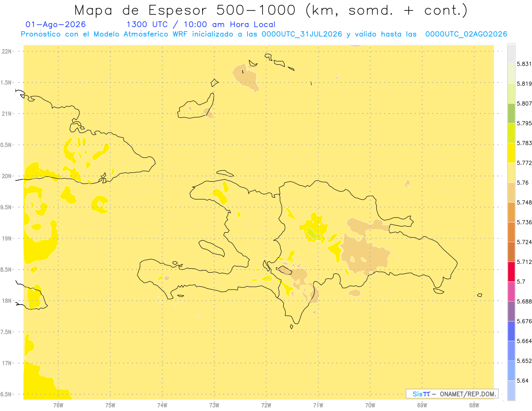Click the colorbar value 5.64
Screen dimensions: 532x411
(523, 380)
